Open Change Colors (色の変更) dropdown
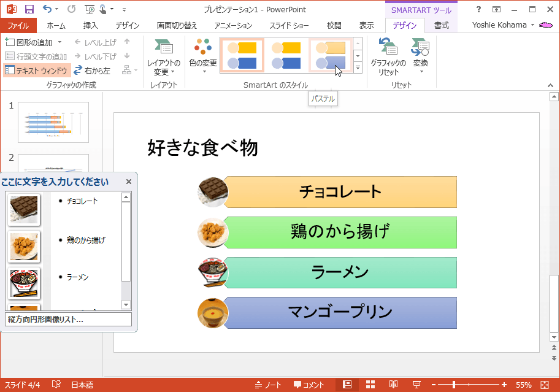 click(203, 56)
